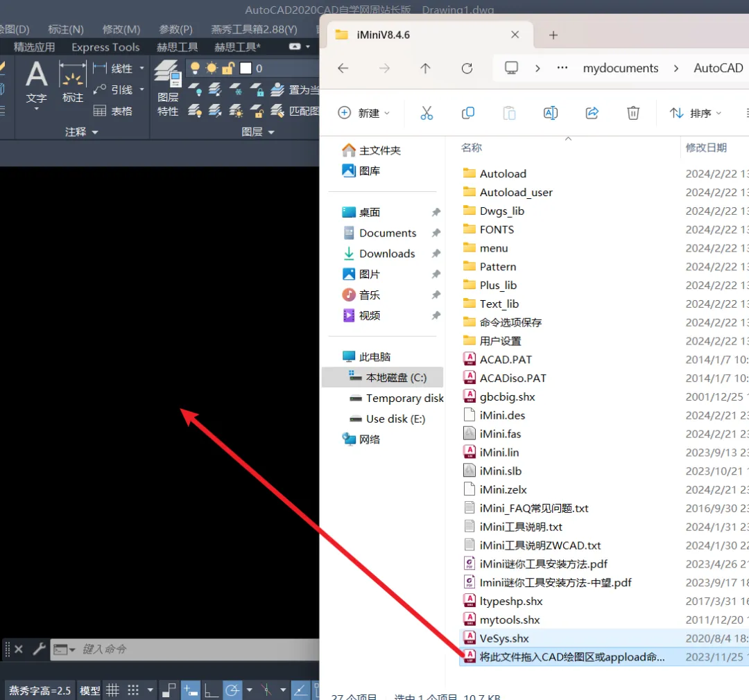Screen dimensions: 749x700
Task: Open a new Explorer tab with plus
Action: (x=553, y=35)
